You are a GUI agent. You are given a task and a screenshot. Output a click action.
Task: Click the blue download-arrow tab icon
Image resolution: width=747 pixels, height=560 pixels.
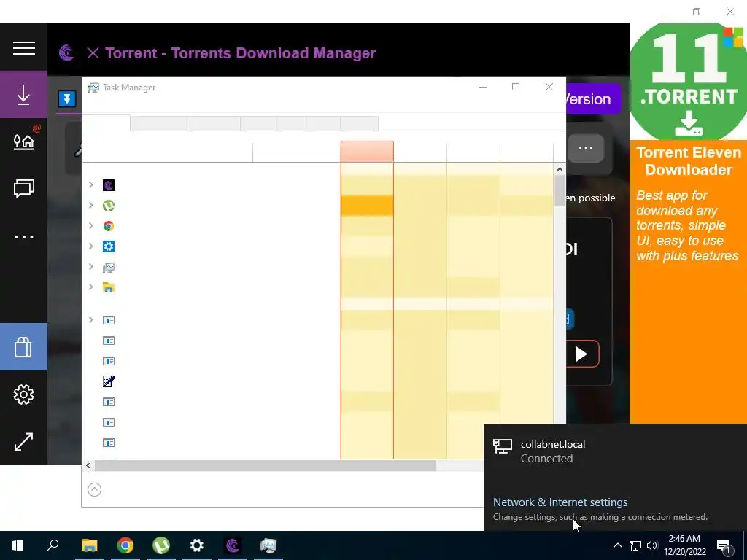click(x=67, y=98)
